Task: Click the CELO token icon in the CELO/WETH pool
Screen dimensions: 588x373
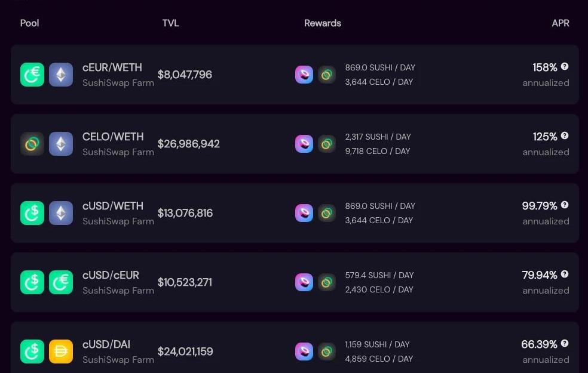Action: (x=32, y=144)
